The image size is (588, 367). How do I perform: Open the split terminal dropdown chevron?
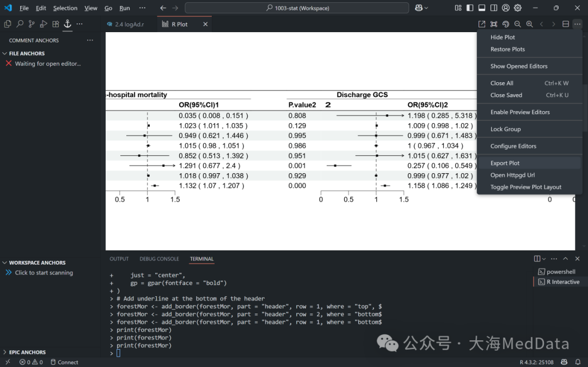click(x=544, y=259)
